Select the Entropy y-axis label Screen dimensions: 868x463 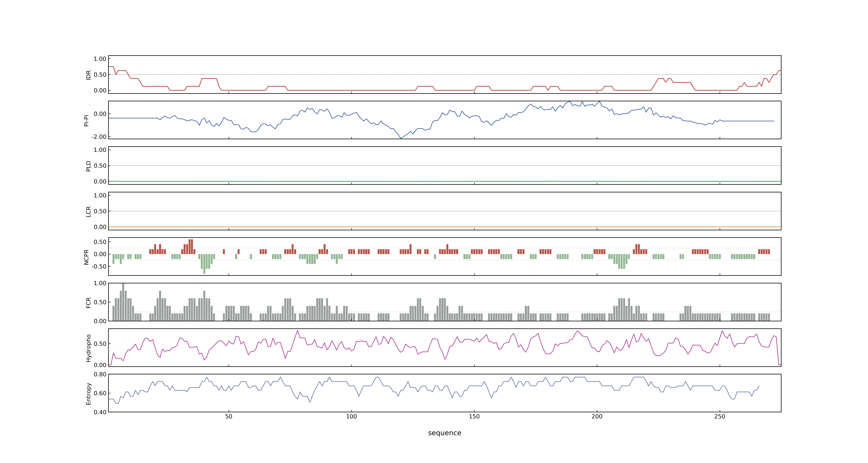tap(88, 393)
